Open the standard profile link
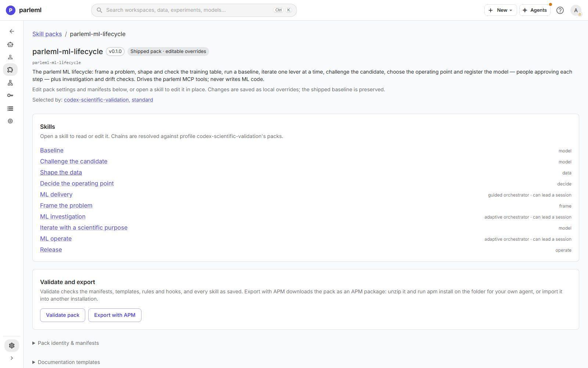The height and width of the screenshot is (368, 588). pos(142,100)
